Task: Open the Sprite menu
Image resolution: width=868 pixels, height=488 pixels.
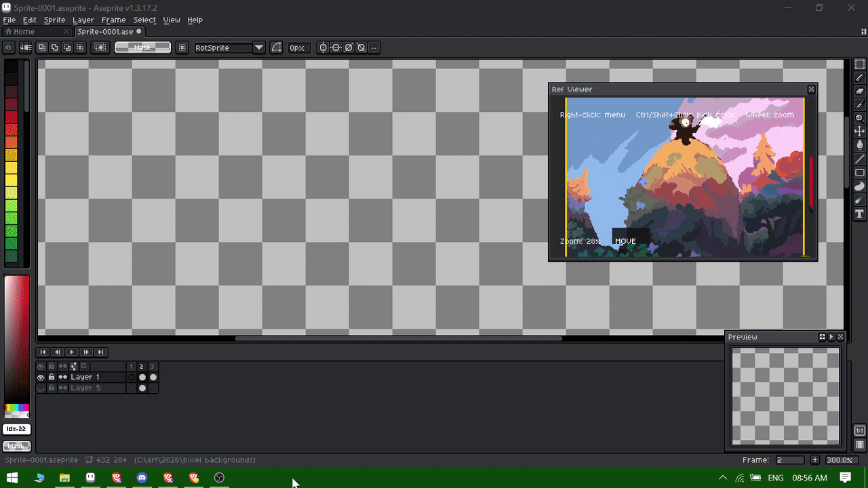Action: click(x=54, y=20)
